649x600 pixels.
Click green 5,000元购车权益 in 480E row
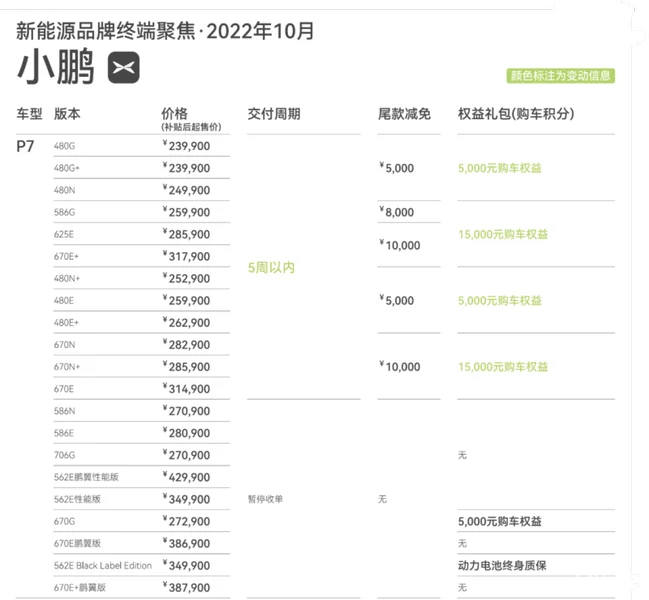point(500,300)
